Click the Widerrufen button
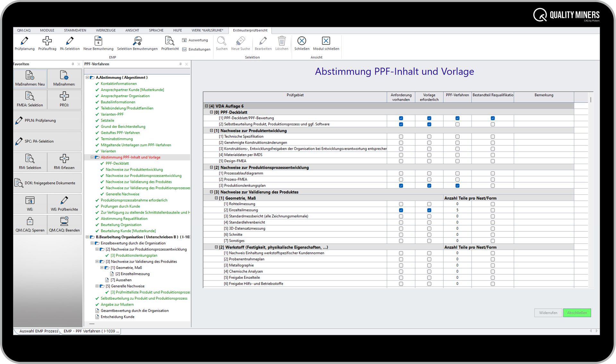616x364 pixels. (x=548, y=313)
